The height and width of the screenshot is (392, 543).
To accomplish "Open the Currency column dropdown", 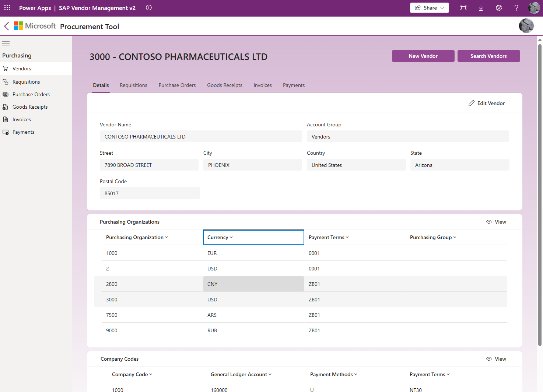I will pyautogui.click(x=231, y=237).
